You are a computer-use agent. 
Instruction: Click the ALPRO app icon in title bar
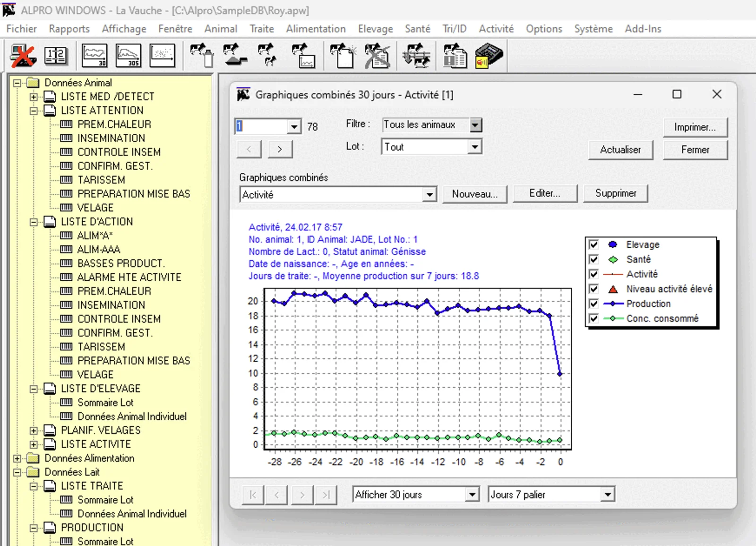pyautogui.click(x=9, y=10)
